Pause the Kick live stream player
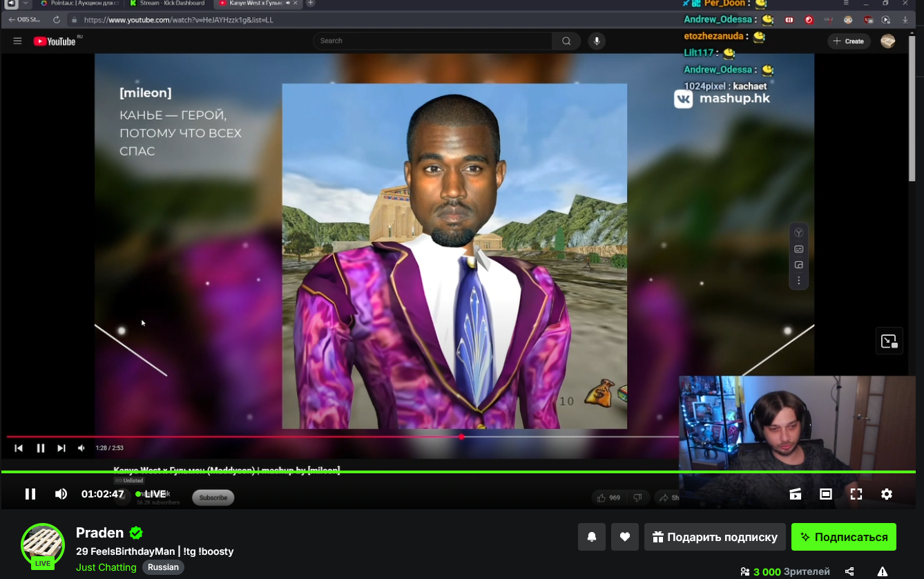 [x=30, y=494]
